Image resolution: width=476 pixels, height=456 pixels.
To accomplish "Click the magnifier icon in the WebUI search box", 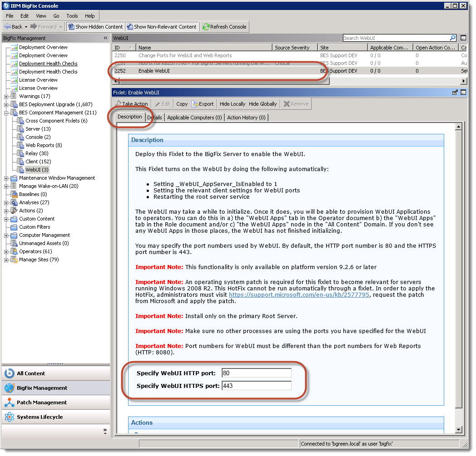I will click(453, 38).
